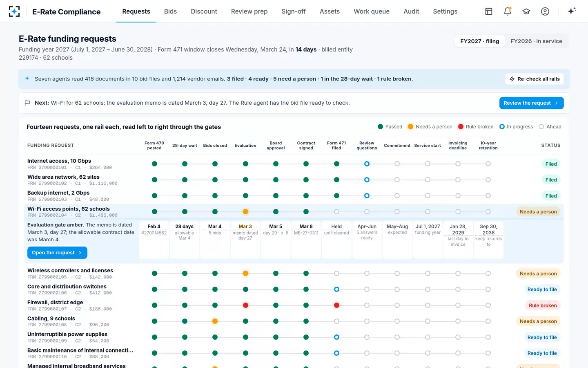The width and height of the screenshot is (588, 368).
Task: Switch to FY2026 · in service view
Action: tap(536, 41)
